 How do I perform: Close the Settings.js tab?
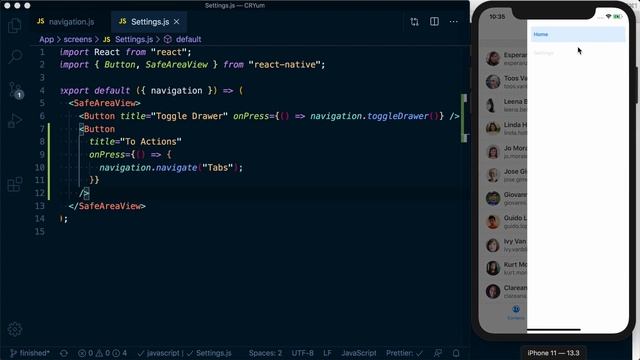coord(176,22)
